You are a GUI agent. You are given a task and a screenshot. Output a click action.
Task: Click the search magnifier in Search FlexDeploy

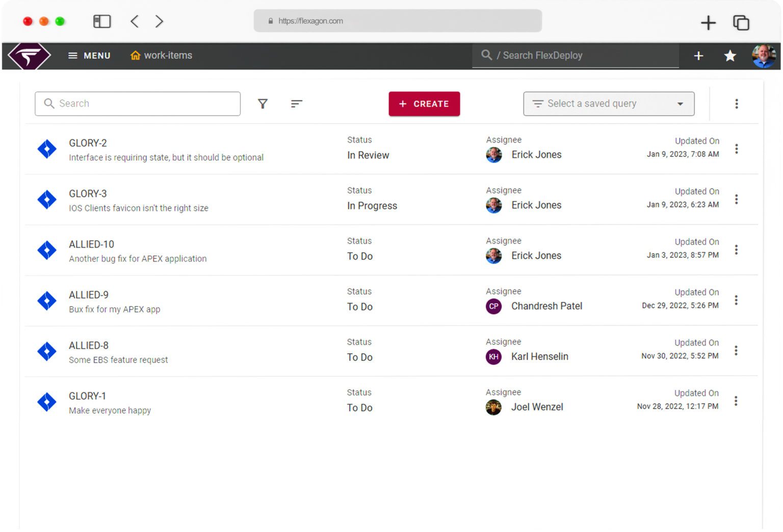coord(486,55)
